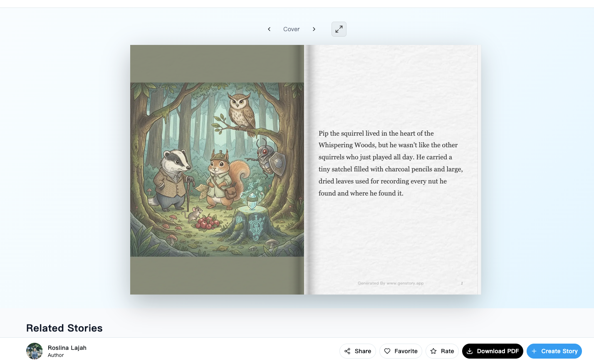Screen dimensions: 594x364
Task: Click the plus icon to create a story
Action: pyautogui.click(x=534, y=351)
